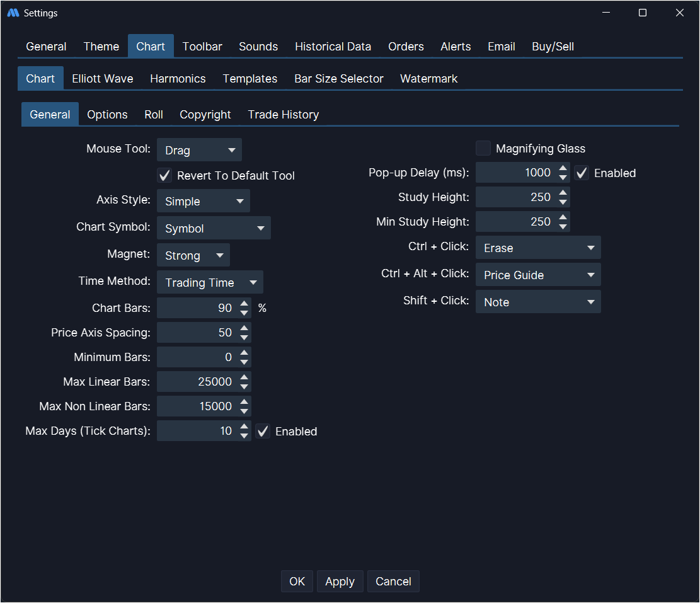Click the Max Non Linear Bars field
700x603 pixels.
tap(196, 406)
